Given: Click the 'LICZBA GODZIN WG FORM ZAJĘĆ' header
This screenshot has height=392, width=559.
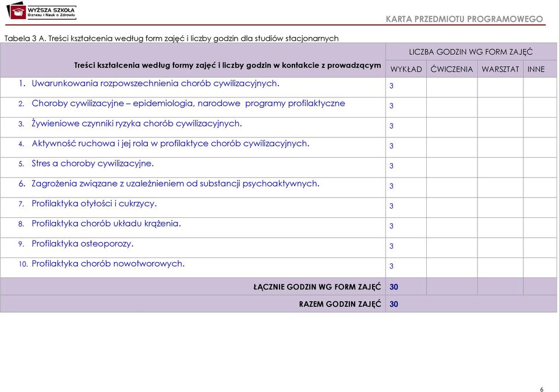Looking at the screenshot, I should click(x=470, y=52).
